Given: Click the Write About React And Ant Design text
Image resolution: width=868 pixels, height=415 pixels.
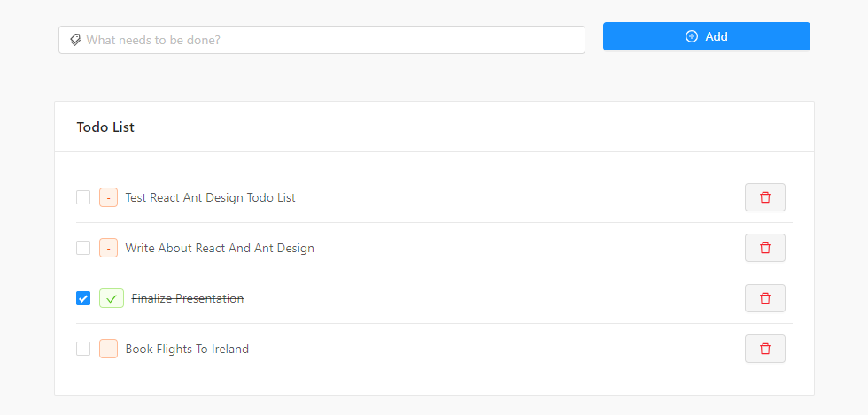Looking at the screenshot, I should (x=220, y=248).
